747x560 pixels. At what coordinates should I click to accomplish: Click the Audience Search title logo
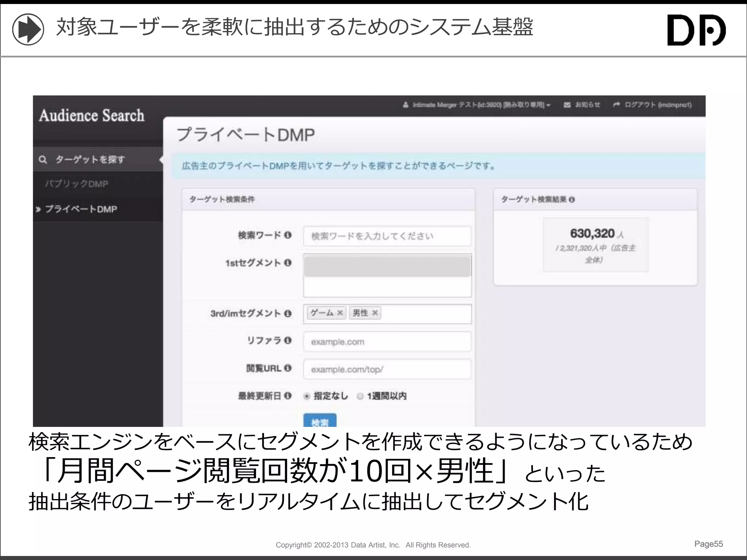(92, 115)
